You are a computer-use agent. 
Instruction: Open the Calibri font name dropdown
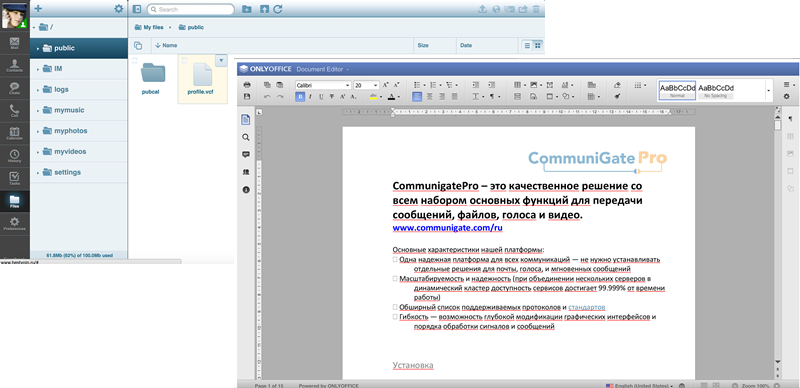347,85
